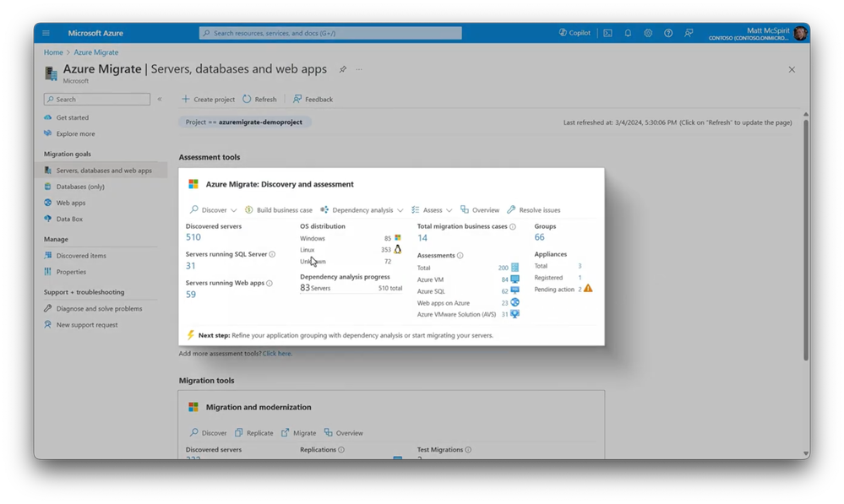Click the Azure VMware Solution icon
The height and width of the screenshot is (504, 844).
click(515, 314)
